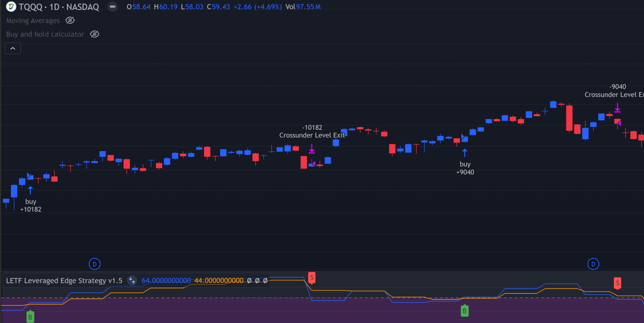This screenshot has width=644, height=323.
Task: Click the buy +10182 up arrow
Action: coord(30,190)
